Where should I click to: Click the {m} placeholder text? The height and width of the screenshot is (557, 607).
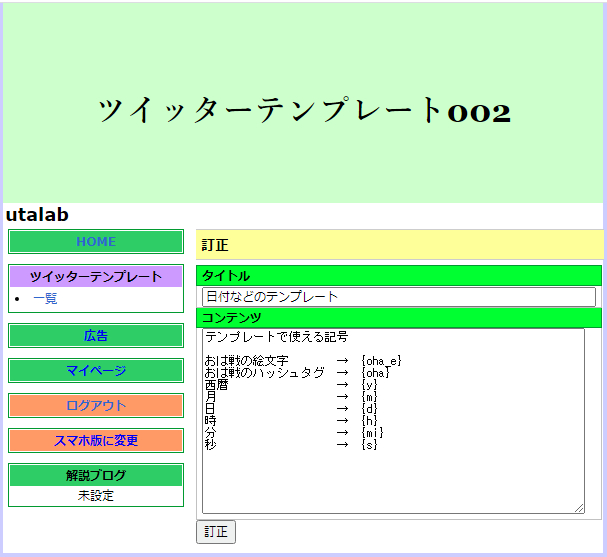[369, 397]
